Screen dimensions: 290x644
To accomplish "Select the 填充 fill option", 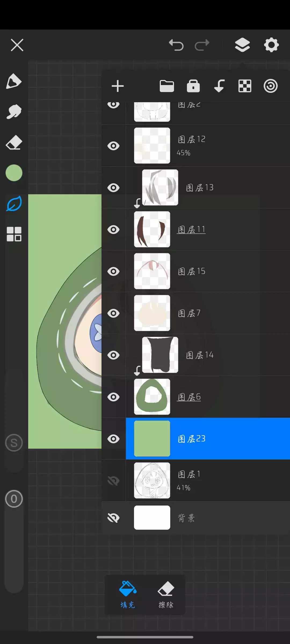I will point(128,595).
